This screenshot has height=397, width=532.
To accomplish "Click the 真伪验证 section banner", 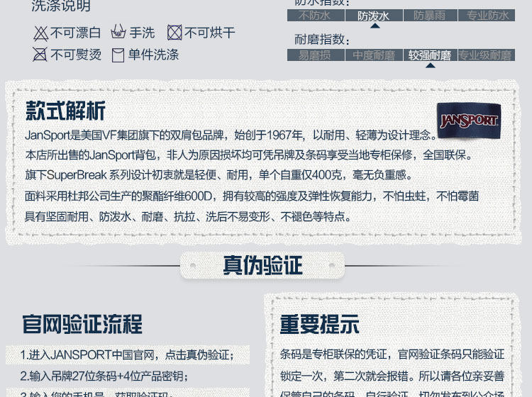I will pyautogui.click(x=262, y=265).
